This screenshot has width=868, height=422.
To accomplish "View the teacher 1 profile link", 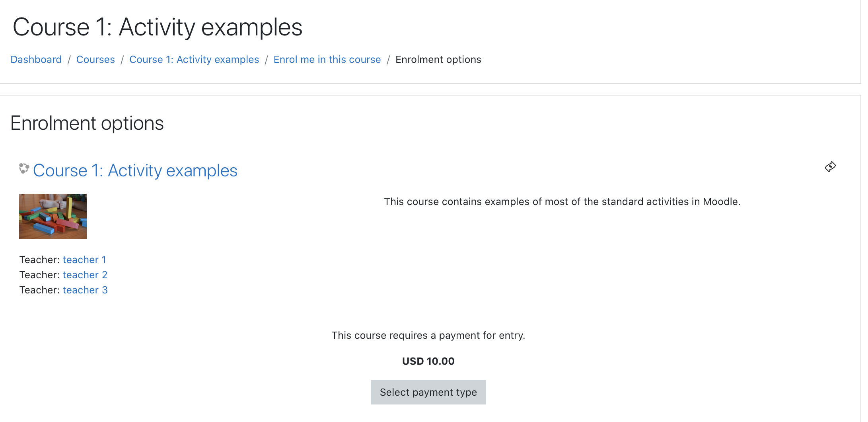I will 84,260.
